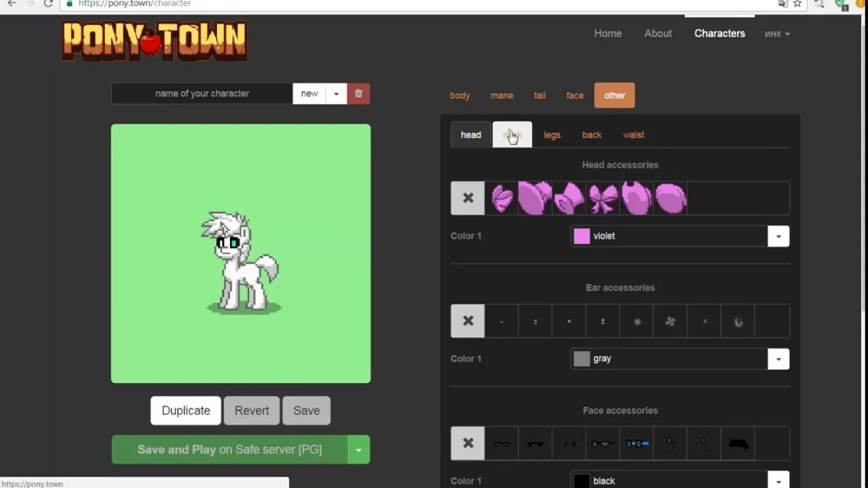Choose the blue goggles face accessory
This screenshot has width=868, height=488.
[x=637, y=443]
